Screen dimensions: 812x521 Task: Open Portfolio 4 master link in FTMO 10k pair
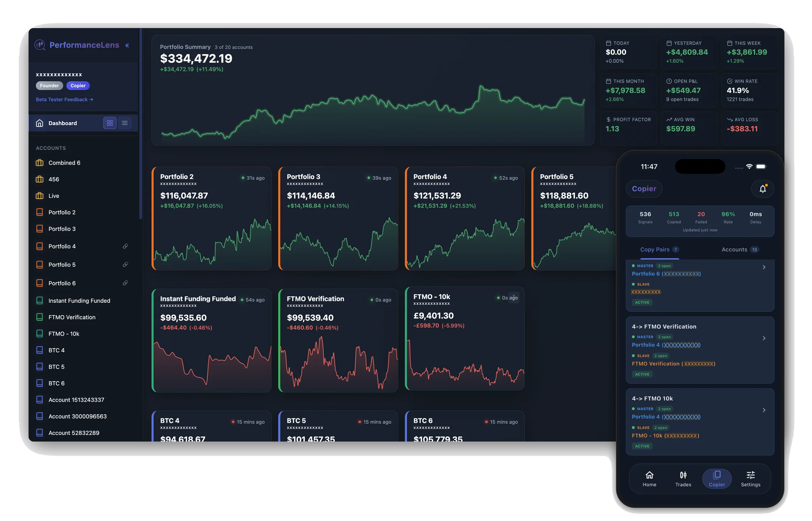click(x=666, y=417)
